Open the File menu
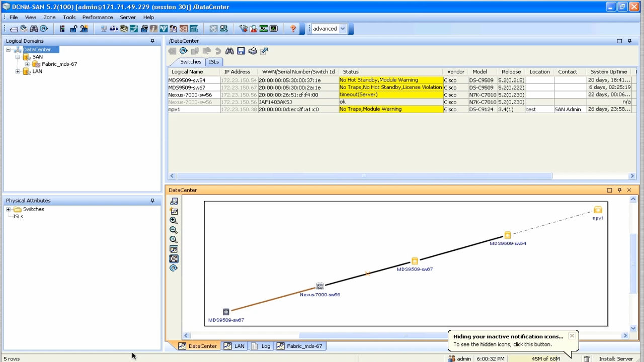The image size is (644, 362). (x=14, y=17)
